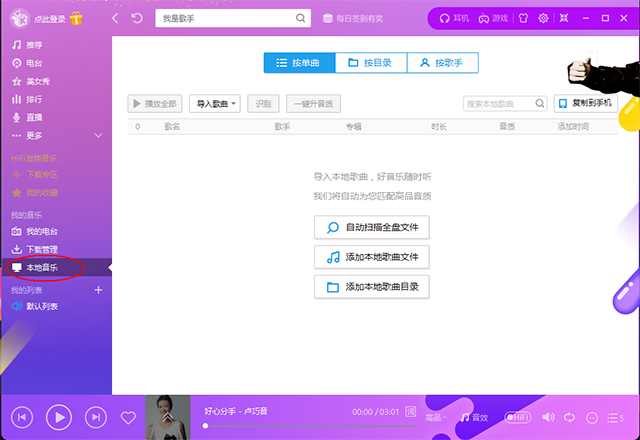
Task: Toggle the lyrics display button
Action: click(410, 411)
